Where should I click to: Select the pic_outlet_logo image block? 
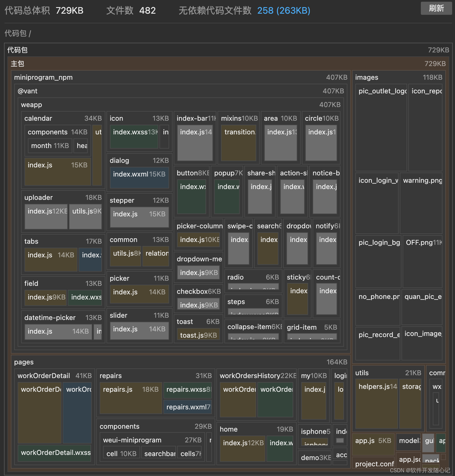(x=381, y=128)
